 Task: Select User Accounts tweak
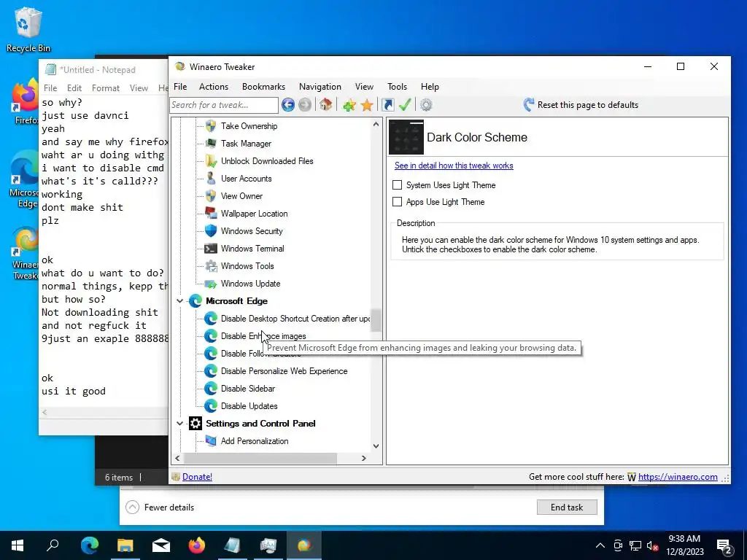click(x=246, y=179)
